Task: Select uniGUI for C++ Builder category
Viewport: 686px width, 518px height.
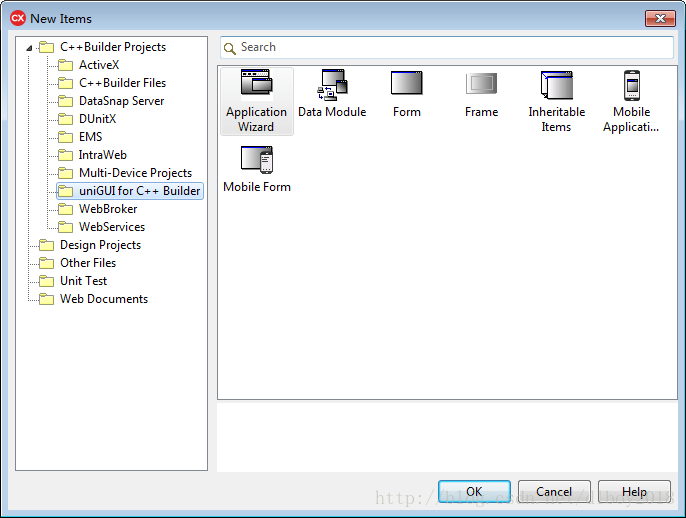Action: (130, 191)
